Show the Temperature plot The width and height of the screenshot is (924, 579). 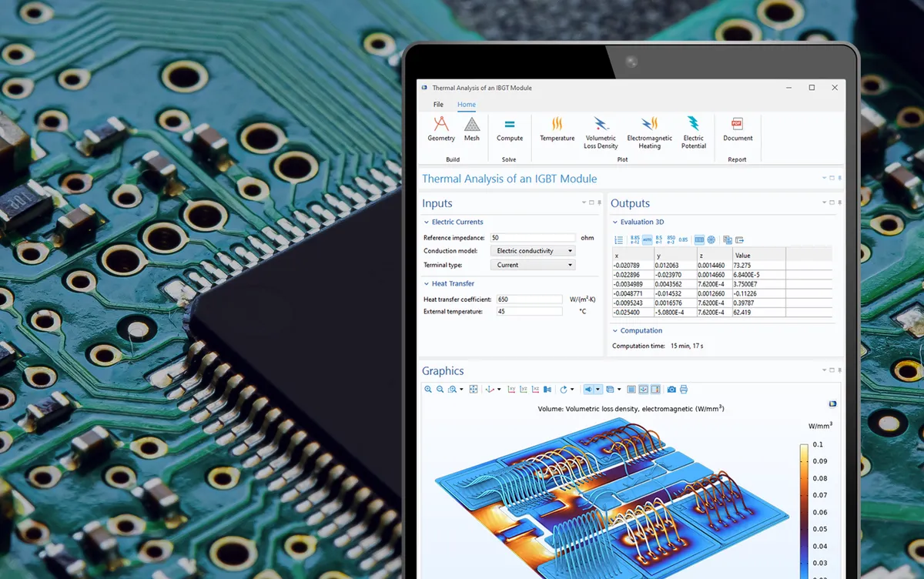557,129
